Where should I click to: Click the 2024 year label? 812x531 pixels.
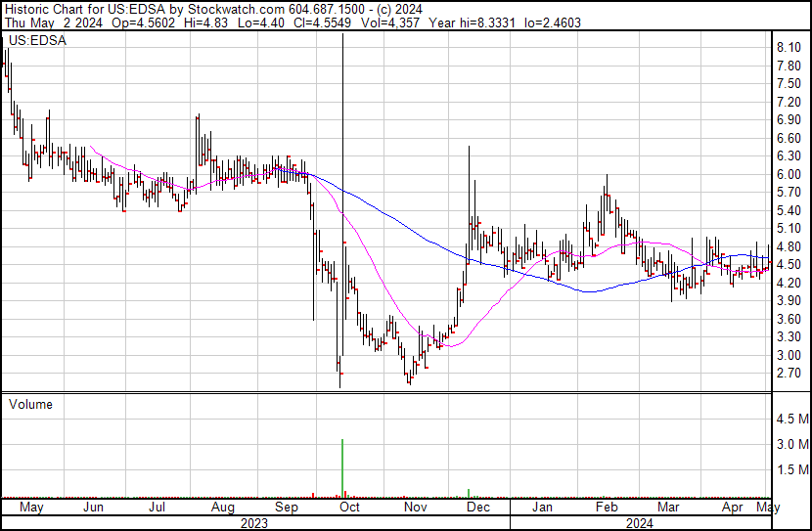tap(640, 523)
